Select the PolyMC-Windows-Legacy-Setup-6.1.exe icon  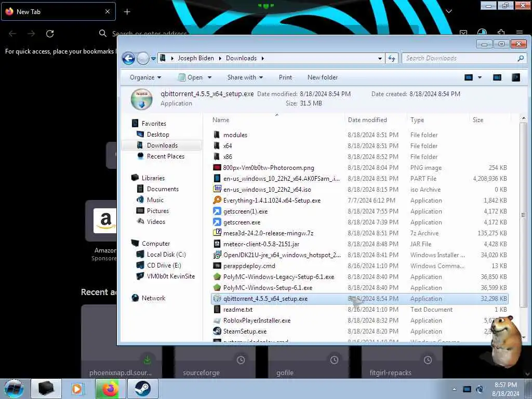coord(217,276)
